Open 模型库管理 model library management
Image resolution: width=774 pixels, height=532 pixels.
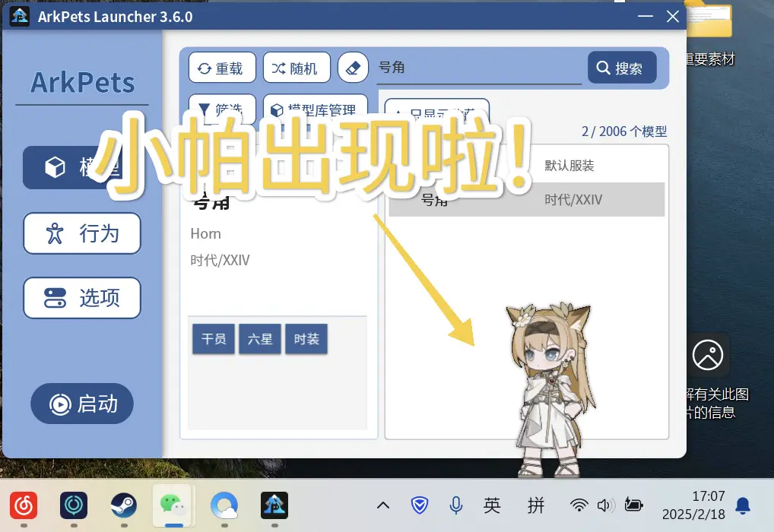[x=315, y=108]
